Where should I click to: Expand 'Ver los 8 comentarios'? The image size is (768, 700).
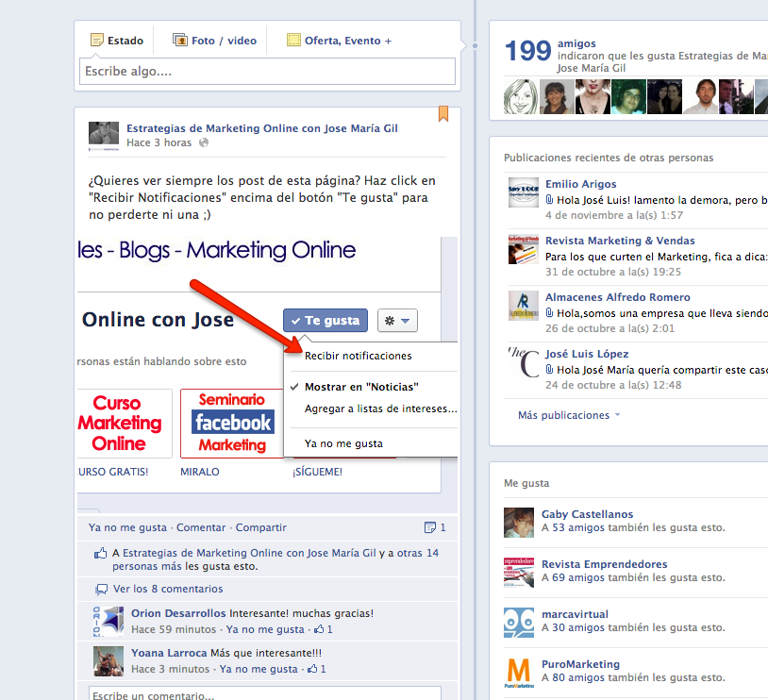(x=168, y=589)
